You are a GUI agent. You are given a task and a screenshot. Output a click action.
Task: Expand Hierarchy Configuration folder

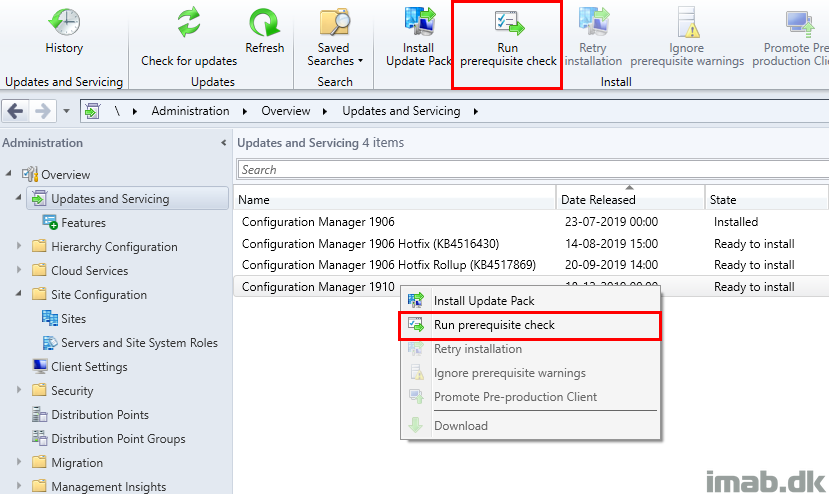point(19,246)
